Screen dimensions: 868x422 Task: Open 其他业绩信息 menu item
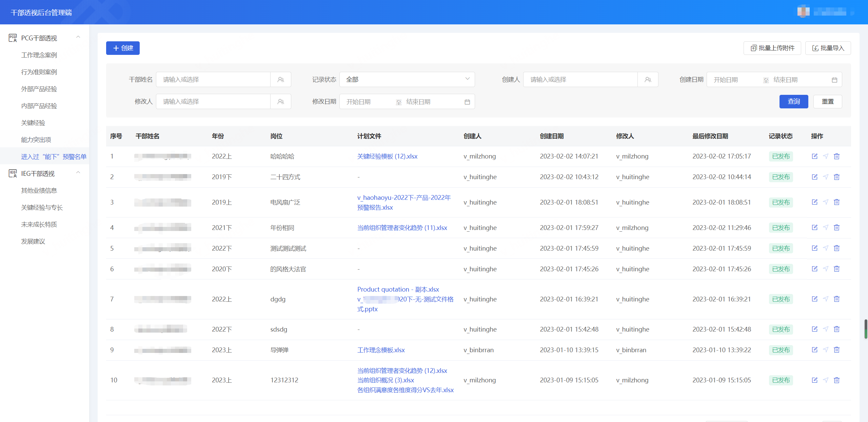[39, 190]
